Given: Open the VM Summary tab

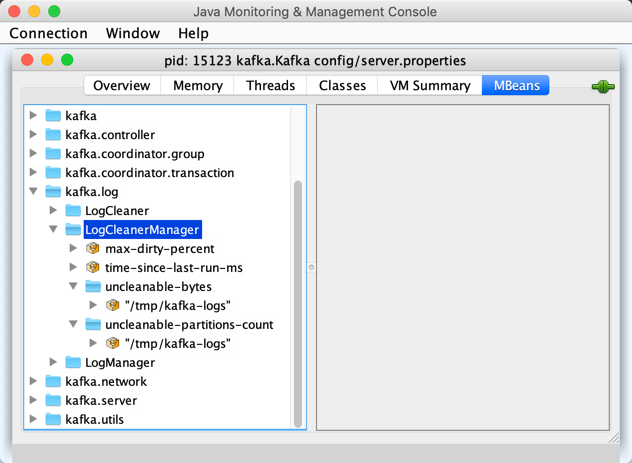Looking at the screenshot, I should (x=430, y=86).
